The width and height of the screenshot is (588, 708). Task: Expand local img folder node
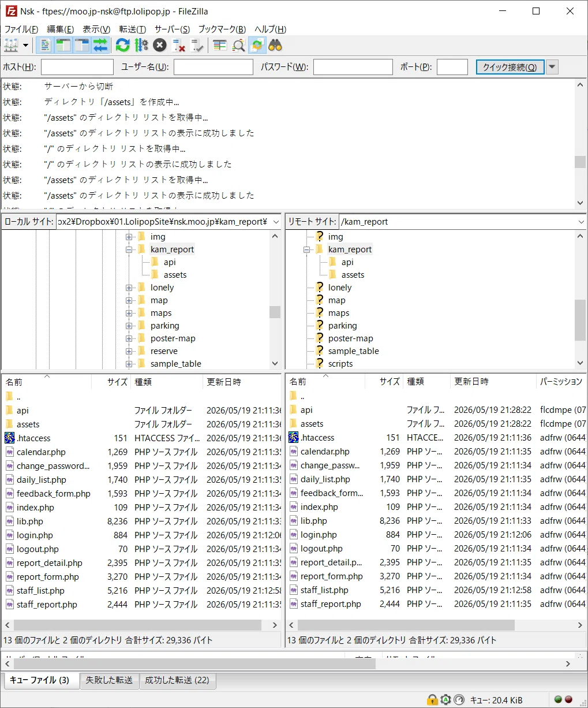pyautogui.click(x=129, y=237)
